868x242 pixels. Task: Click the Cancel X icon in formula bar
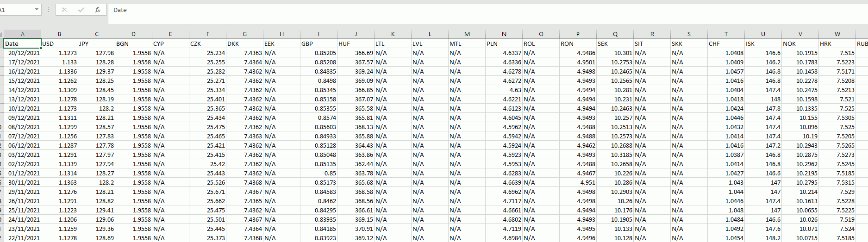64,10
